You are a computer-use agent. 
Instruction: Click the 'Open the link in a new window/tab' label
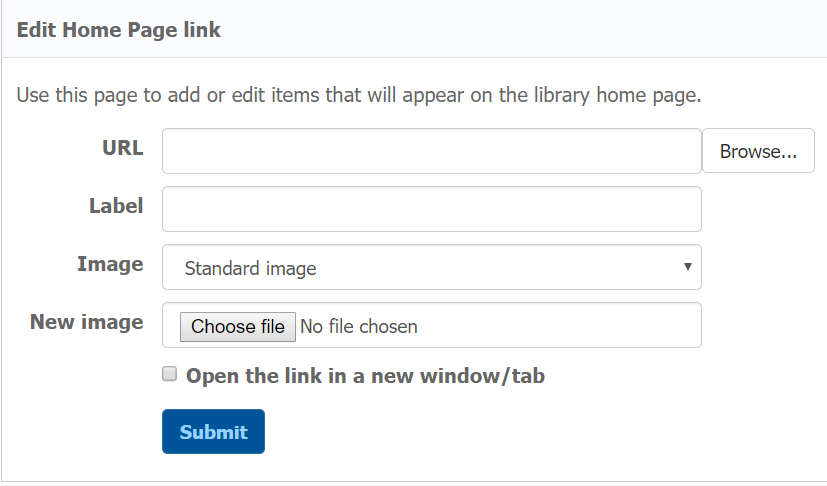tap(365, 376)
